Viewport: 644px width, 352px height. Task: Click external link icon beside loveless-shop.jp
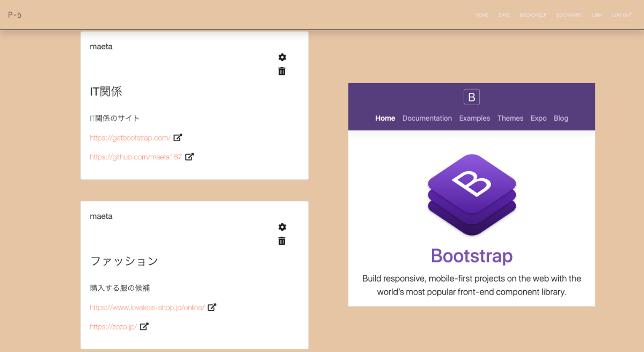[x=212, y=307]
